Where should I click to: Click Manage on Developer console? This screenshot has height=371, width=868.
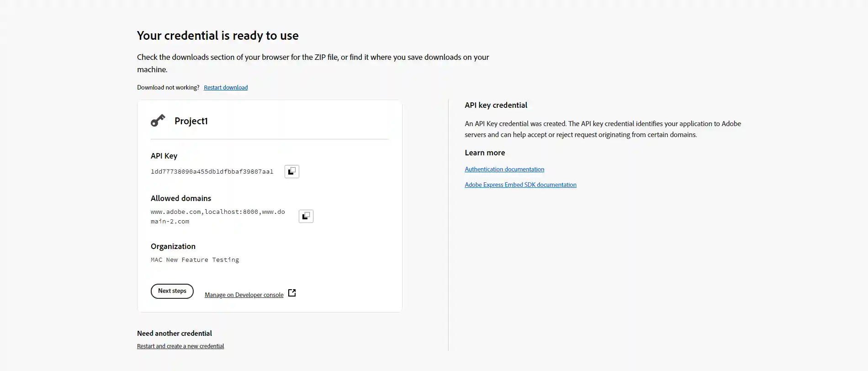tap(243, 295)
